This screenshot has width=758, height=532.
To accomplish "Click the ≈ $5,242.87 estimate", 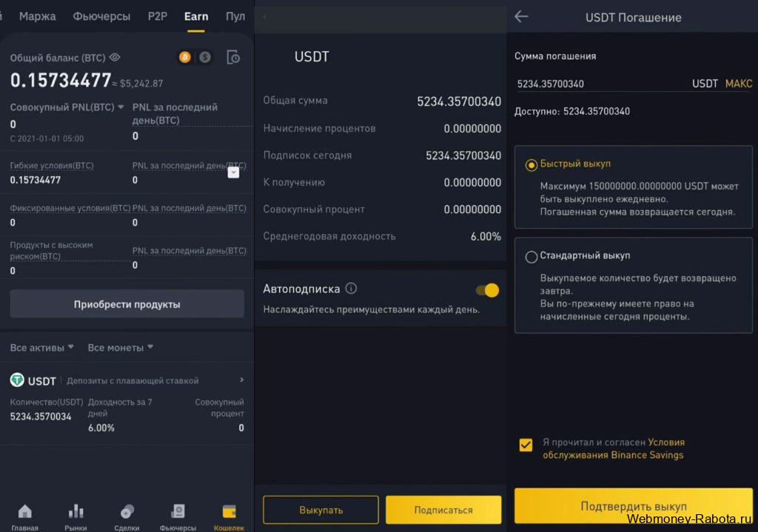I will coord(138,84).
